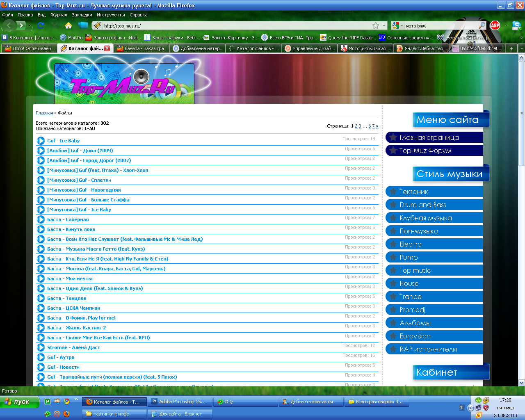Go forward with the Firefox forward arrow
Screen dimensions: 525x420
[21, 25]
